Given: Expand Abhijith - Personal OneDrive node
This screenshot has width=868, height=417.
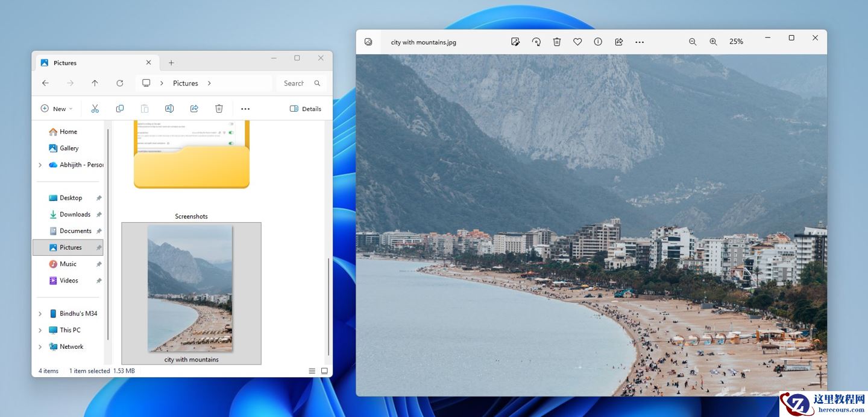Looking at the screenshot, I should point(40,164).
